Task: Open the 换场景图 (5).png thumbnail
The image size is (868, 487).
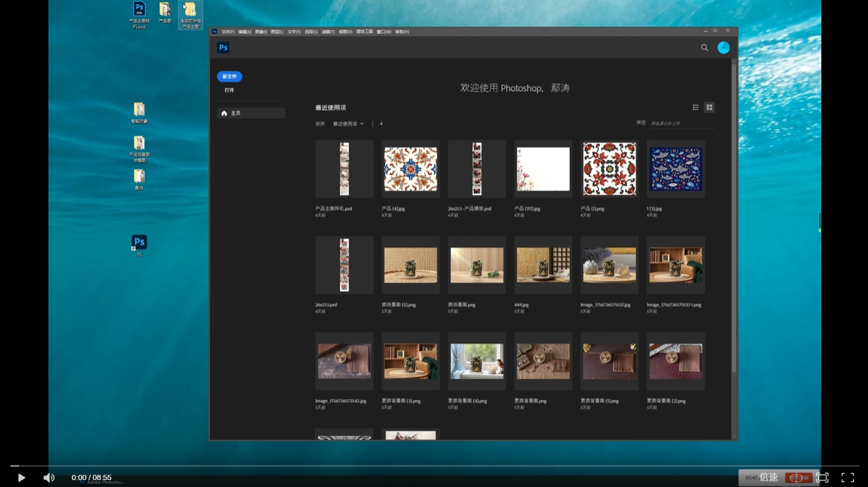Action: tap(411, 265)
